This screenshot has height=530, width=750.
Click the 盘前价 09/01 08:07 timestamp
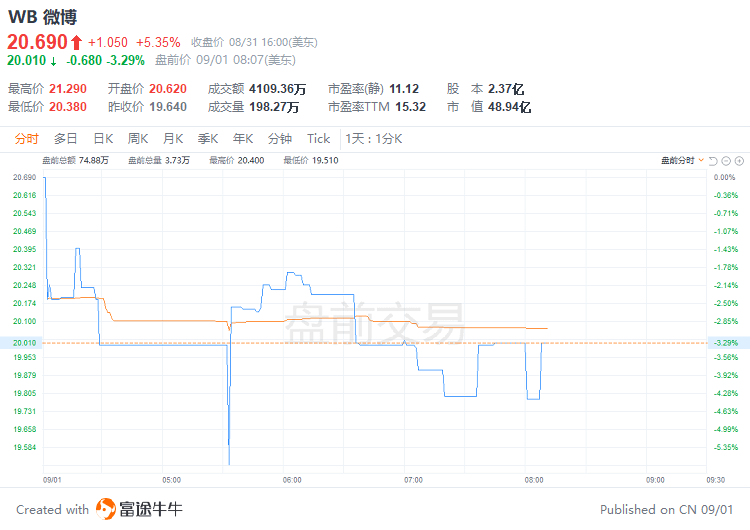coord(225,60)
